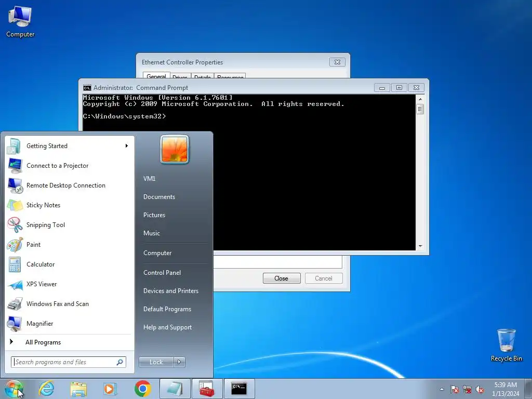Click Command Prompt title bar system icon
The image size is (532, 399).
click(x=87, y=88)
